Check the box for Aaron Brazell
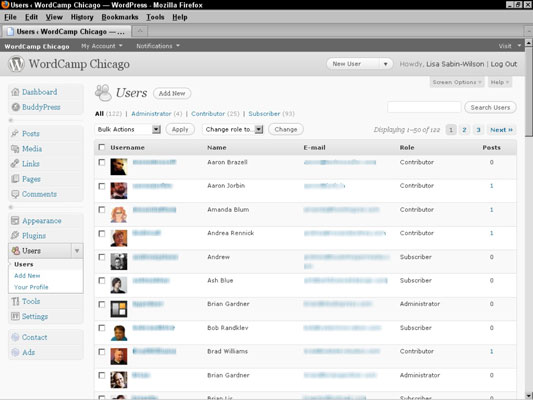This screenshot has height=400, width=533. pos(101,162)
